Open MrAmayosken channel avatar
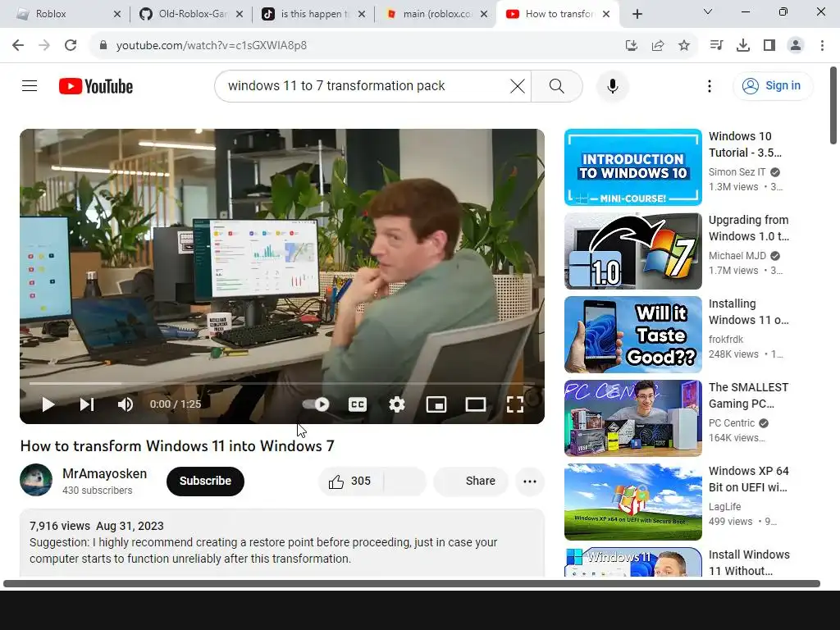The height and width of the screenshot is (630, 840). [36, 480]
